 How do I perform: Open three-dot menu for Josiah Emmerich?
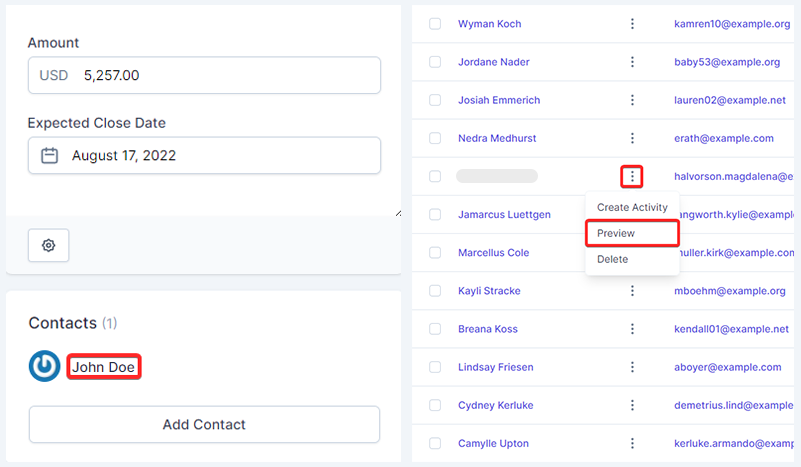[632, 100]
